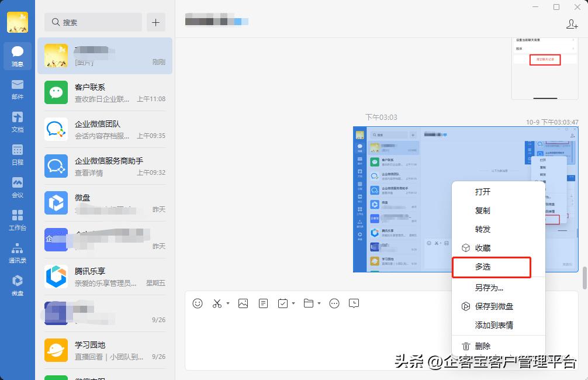Switch to 邮件 mail in the sidebar
This screenshot has width=588, height=380.
[x=17, y=88]
